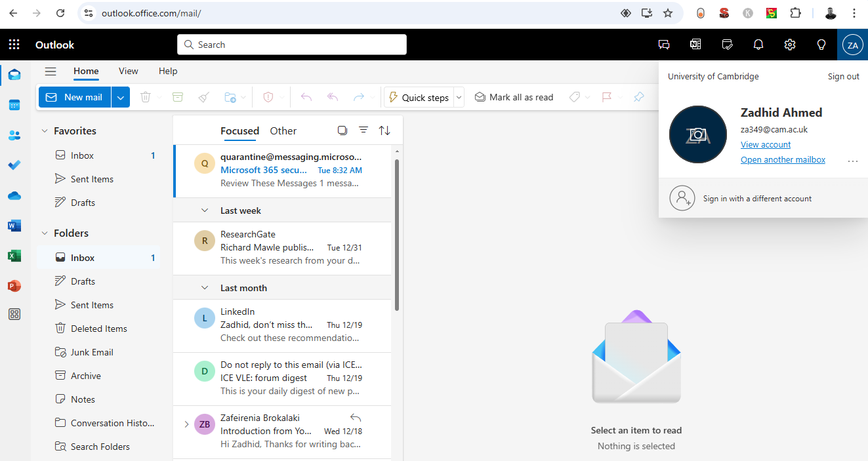Open the View menu
868x461 pixels.
tap(128, 71)
